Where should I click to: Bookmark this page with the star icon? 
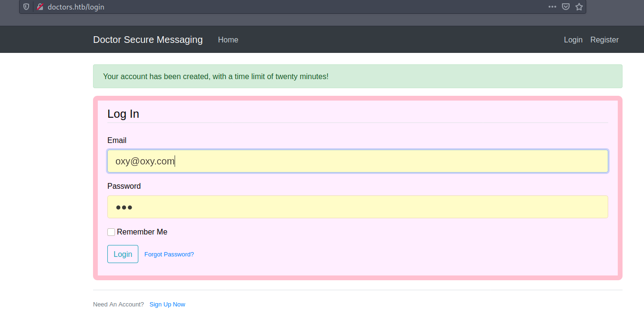point(579,7)
